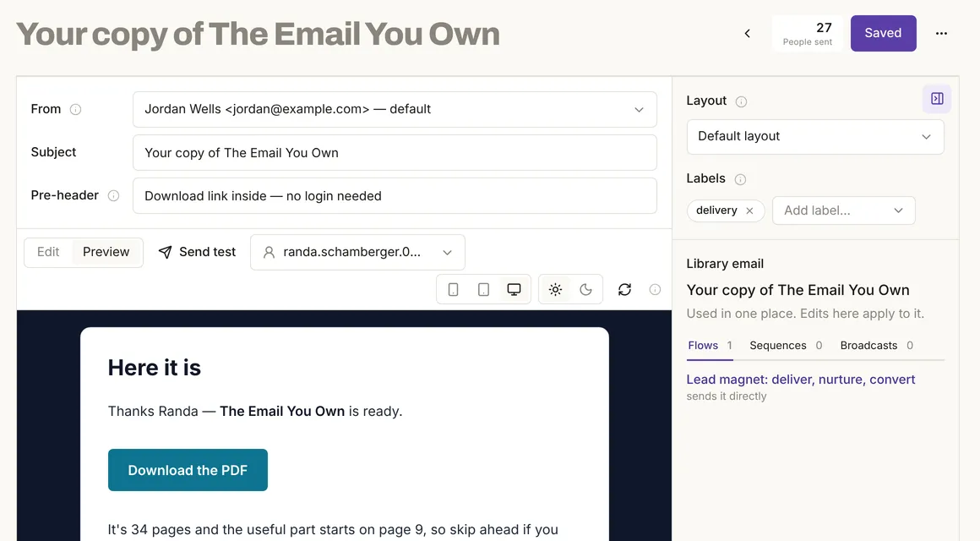Show info for the From field
Viewport: 980px width, 541px height.
(x=76, y=109)
